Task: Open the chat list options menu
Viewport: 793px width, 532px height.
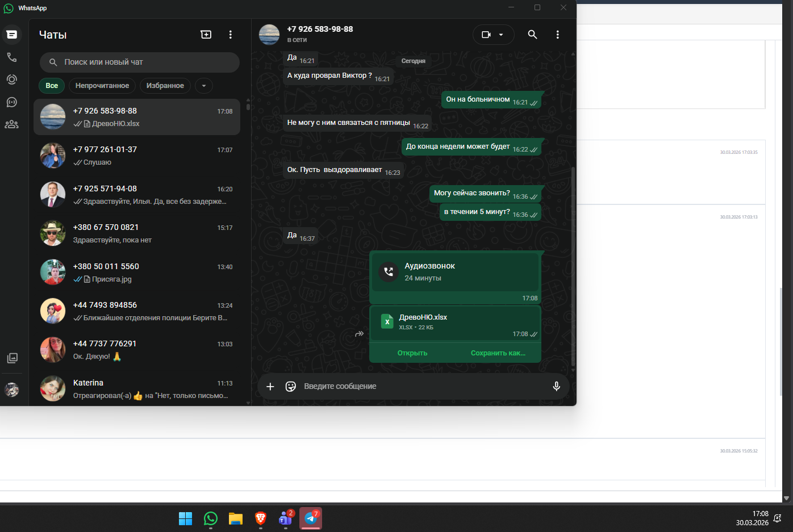Action: (x=230, y=35)
